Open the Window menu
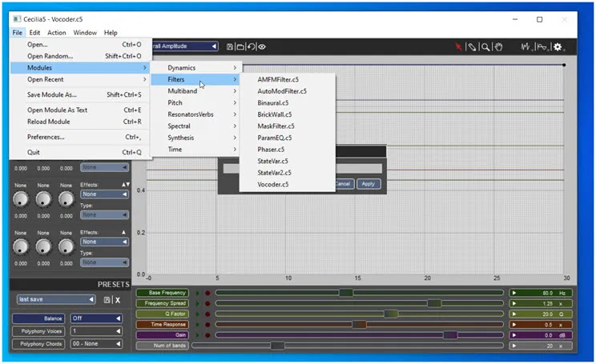596x364 pixels. (85, 33)
